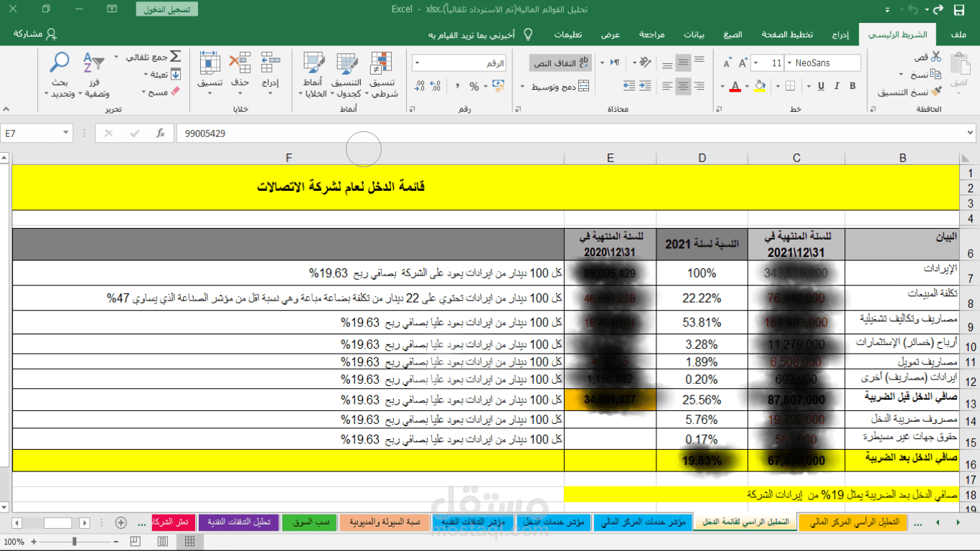Open the Formulas (الصيغ) tab

point(732,34)
